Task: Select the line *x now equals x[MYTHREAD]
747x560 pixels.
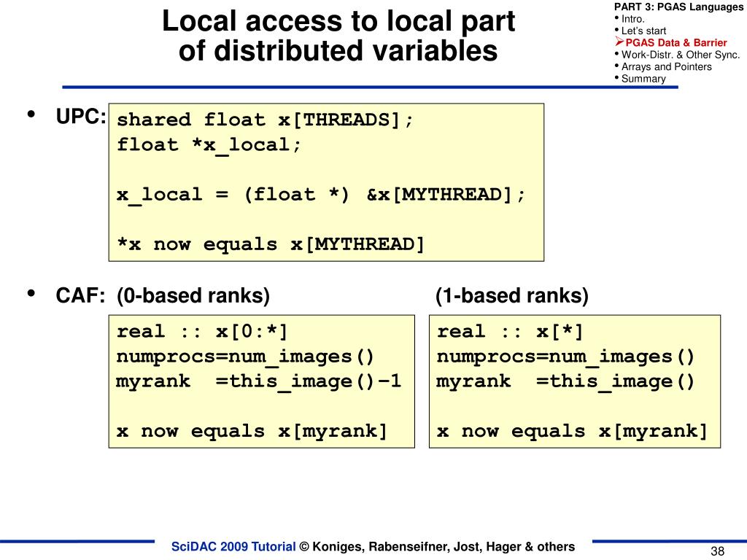Action: tap(270, 244)
